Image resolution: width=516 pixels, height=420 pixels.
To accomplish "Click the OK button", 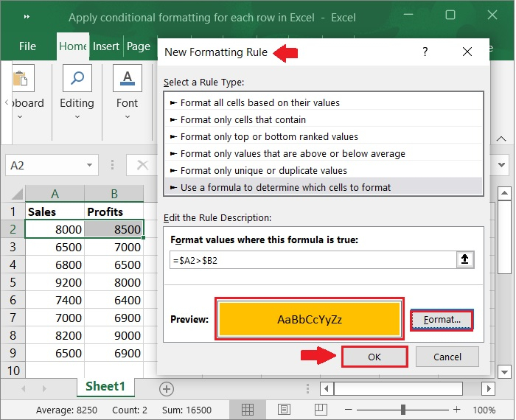I will coord(374,357).
